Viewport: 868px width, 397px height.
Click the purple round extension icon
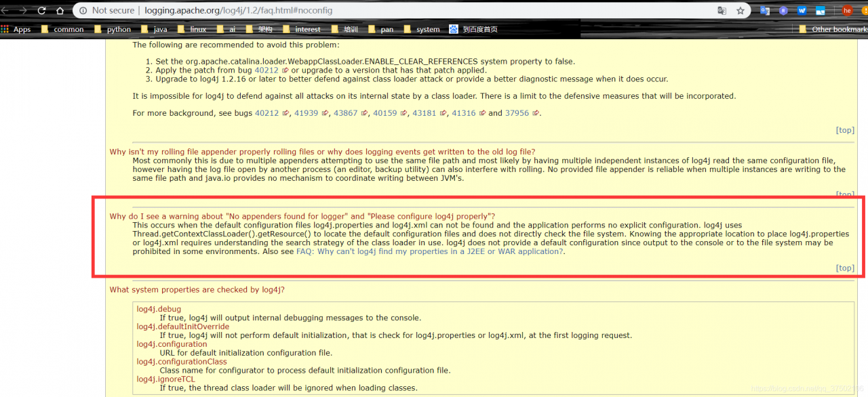[783, 11]
